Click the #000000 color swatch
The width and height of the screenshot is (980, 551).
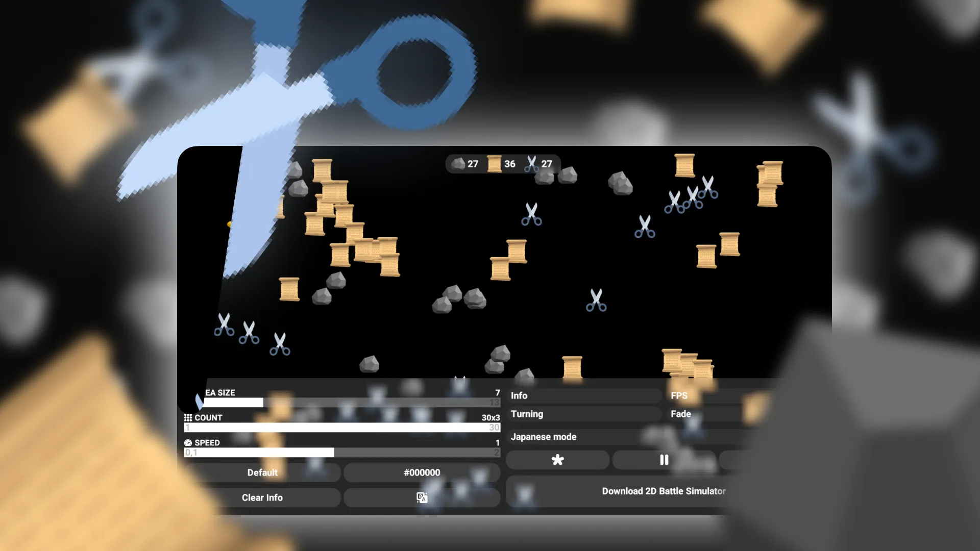click(x=421, y=471)
